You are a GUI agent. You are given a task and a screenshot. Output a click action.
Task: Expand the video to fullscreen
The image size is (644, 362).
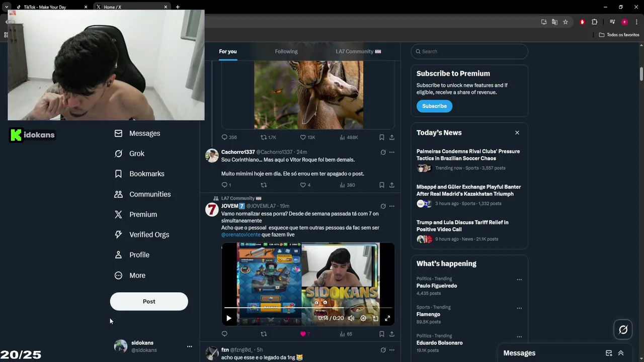point(387,318)
